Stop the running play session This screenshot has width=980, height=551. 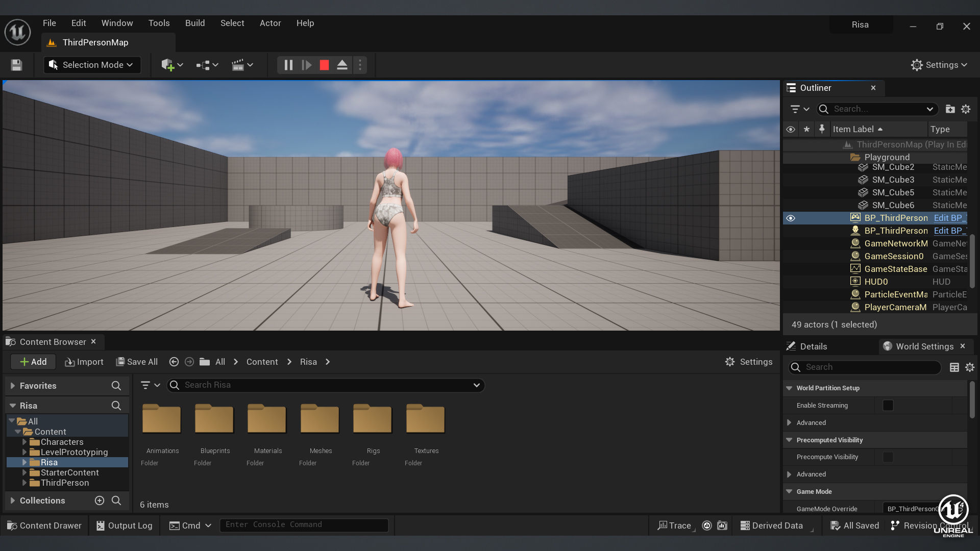pos(324,65)
